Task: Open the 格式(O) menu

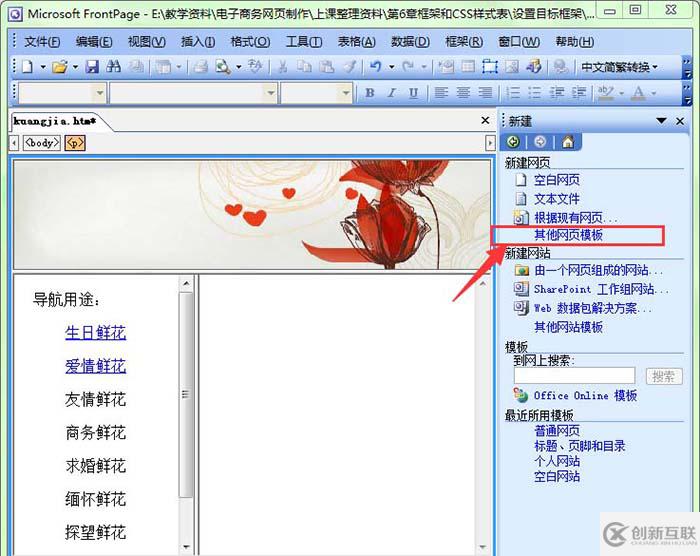Action: click(250, 42)
